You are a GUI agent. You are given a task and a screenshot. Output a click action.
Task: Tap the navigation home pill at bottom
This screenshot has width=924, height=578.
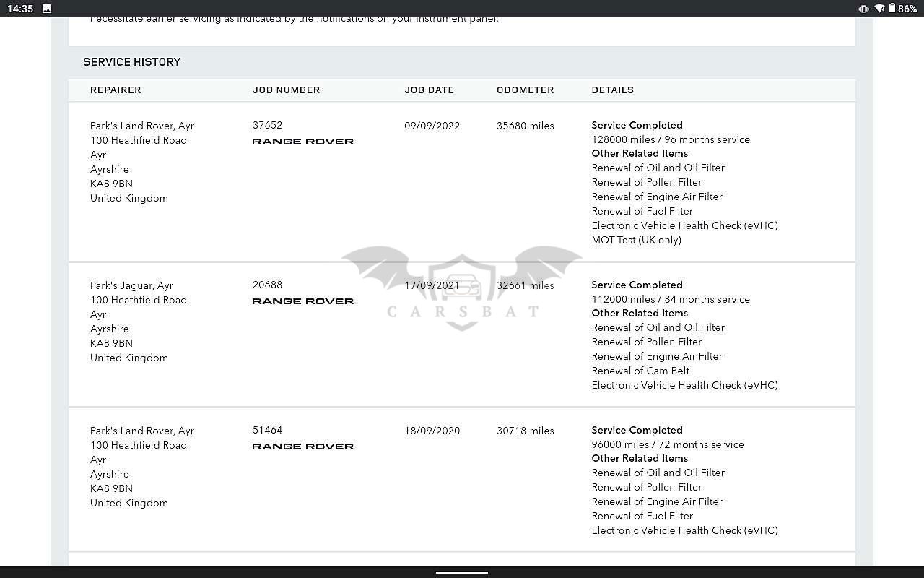(462, 573)
